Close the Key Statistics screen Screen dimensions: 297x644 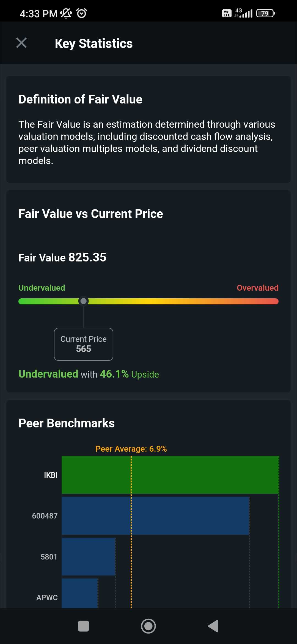click(21, 43)
